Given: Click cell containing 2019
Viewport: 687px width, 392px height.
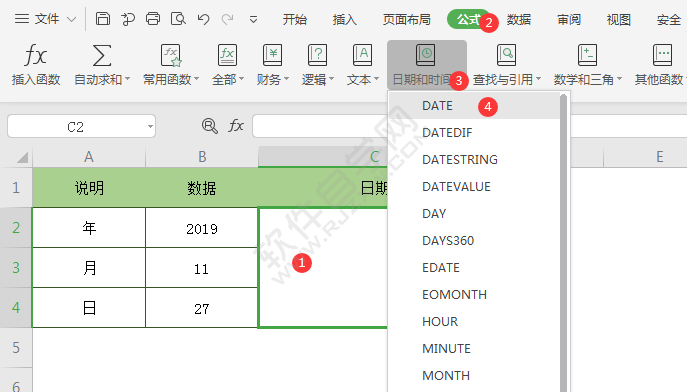Looking at the screenshot, I should click(x=202, y=228).
